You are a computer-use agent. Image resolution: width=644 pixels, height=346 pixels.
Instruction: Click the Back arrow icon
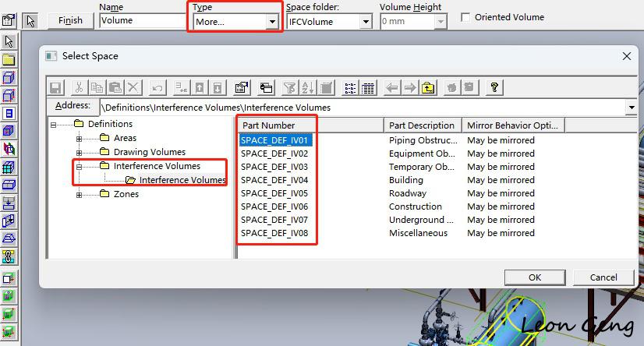[x=392, y=88]
